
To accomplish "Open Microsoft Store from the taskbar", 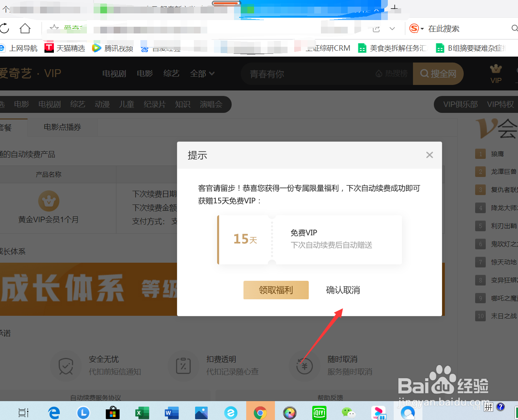I will pyautogui.click(x=112, y=413).
